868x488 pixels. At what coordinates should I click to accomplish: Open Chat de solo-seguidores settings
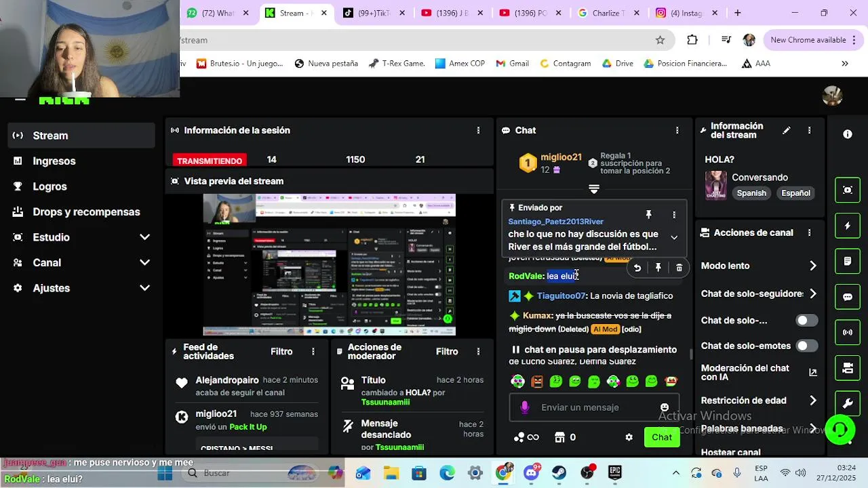[x=759, y=293]
